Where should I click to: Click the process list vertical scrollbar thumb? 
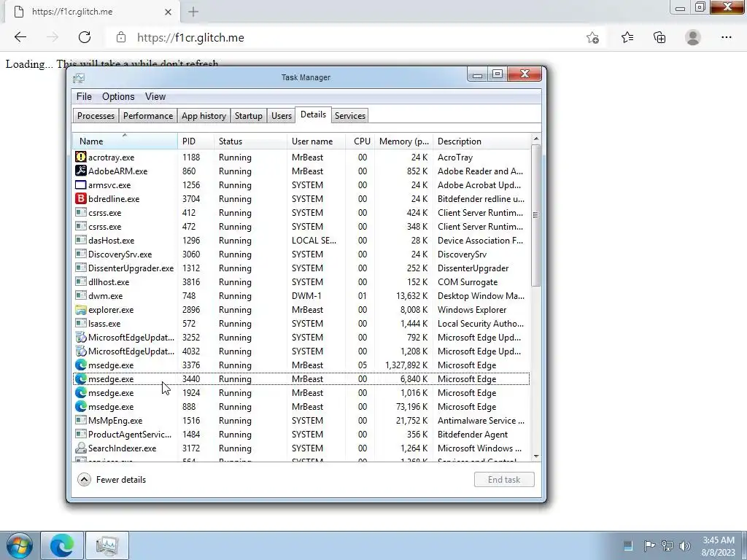536,215
